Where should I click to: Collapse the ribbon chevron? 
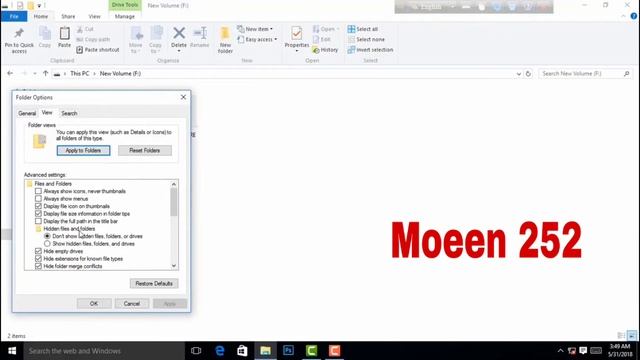623,16
